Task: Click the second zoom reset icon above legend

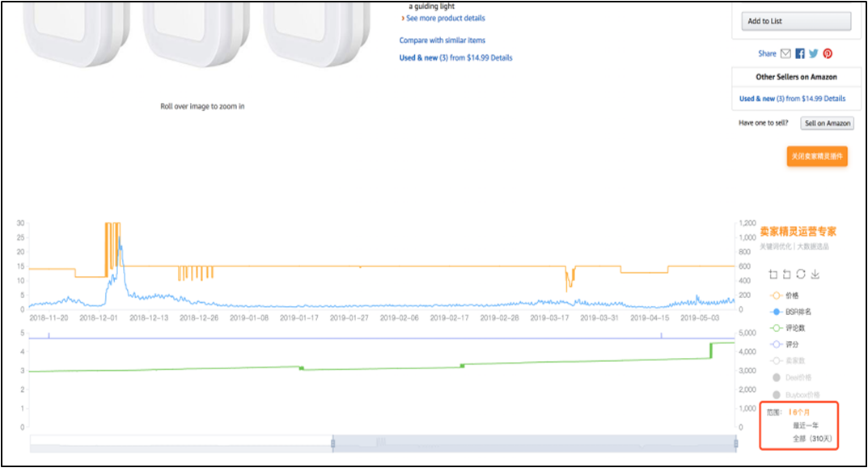Action: [786, 274]
